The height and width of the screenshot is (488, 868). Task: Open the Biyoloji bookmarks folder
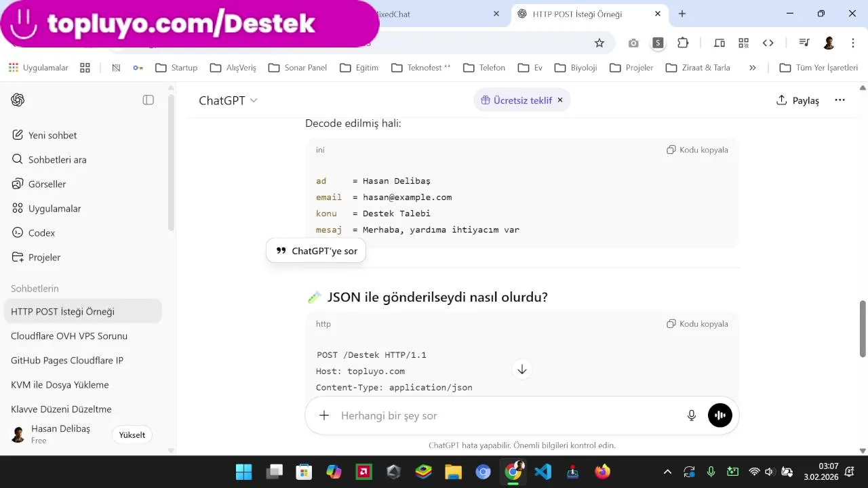tap(575, 68)
